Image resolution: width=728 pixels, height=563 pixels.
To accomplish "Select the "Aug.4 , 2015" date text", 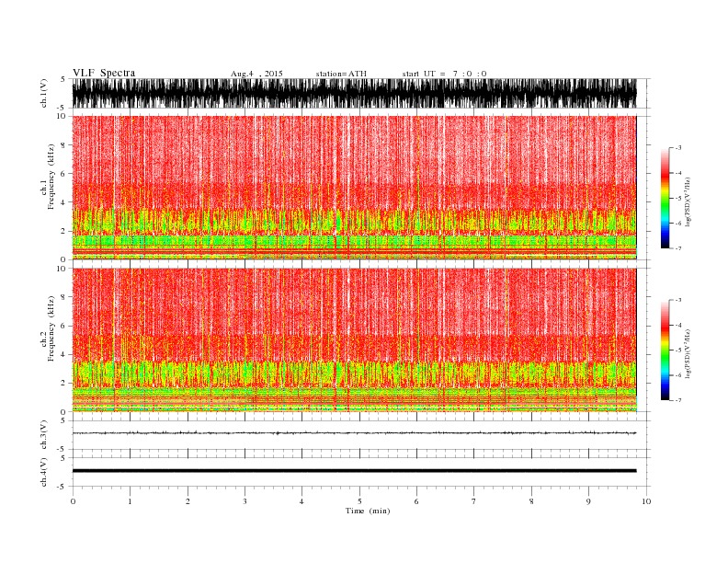I will pyautogui.click(x=256, y=74).
